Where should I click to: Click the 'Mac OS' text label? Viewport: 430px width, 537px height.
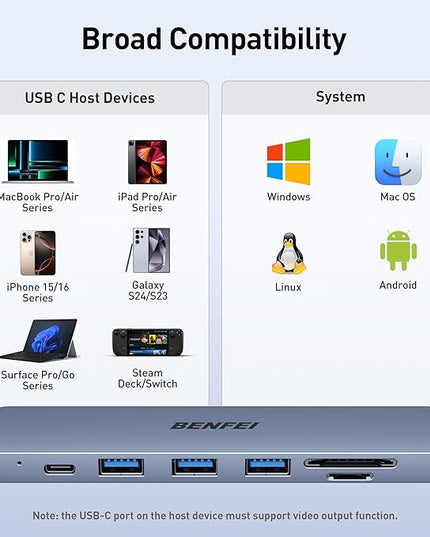(398, 197)
